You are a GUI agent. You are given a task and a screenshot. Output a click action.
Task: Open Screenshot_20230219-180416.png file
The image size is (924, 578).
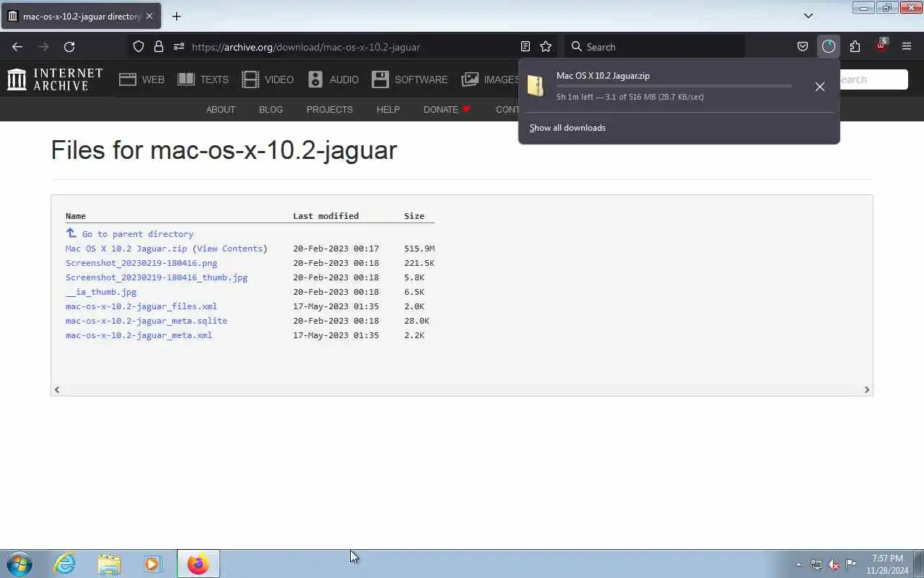(x=141, y=263)
